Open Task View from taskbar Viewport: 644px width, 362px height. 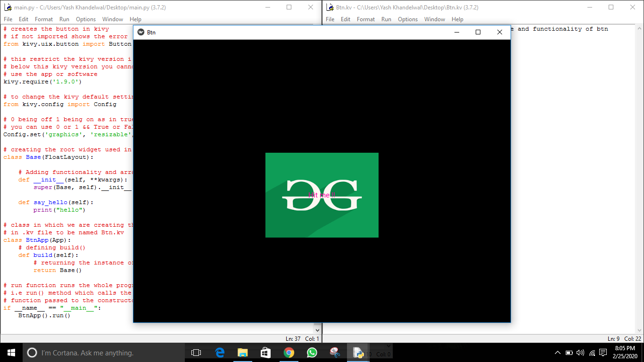point(196,353)
